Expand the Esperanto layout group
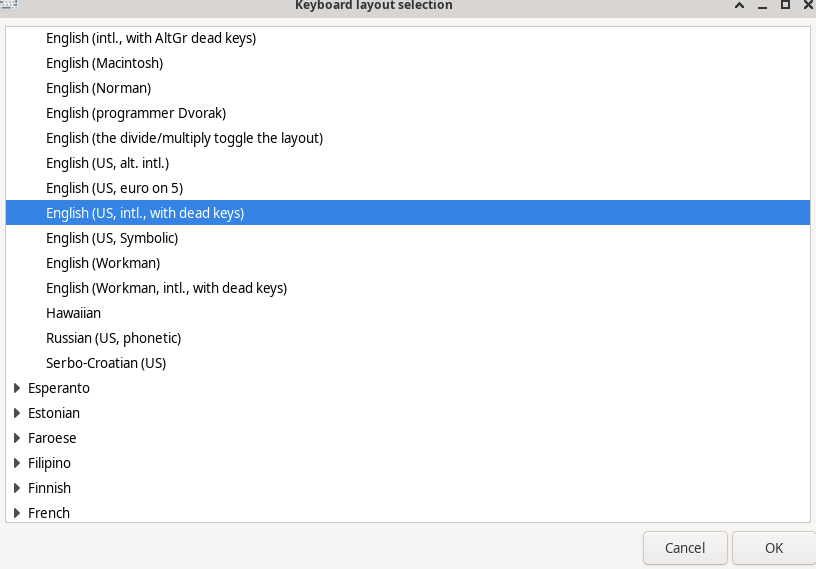The width and height of the screenshot is (816, 569). [x=17, y=388]
